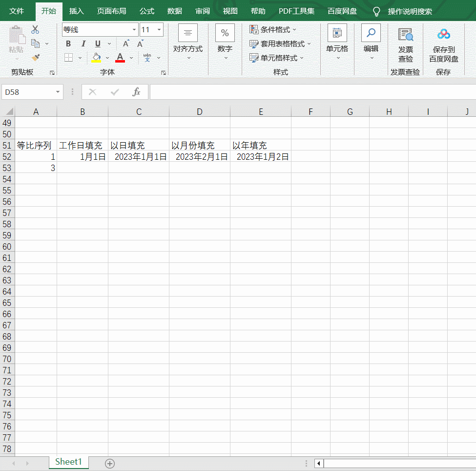Viewport: 476px width, 471px height.
Task: Click the lightbulb Tell Me icon
Action: coord(376,12)
